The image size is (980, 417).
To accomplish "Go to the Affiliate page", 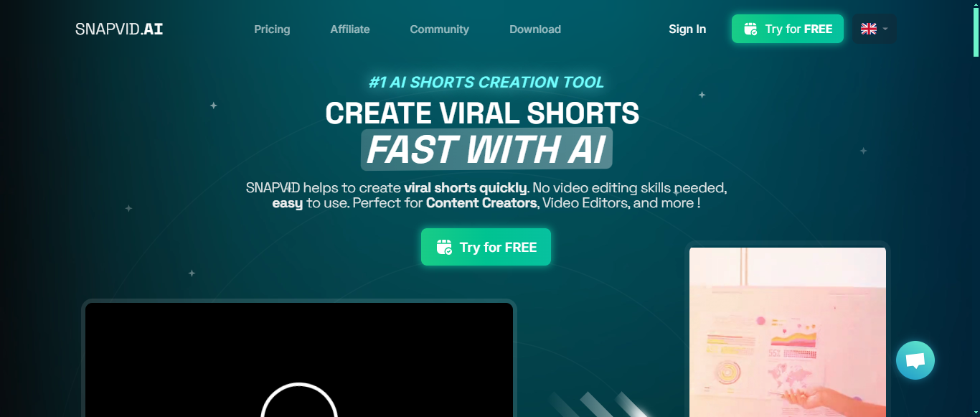I will point(350,29).
